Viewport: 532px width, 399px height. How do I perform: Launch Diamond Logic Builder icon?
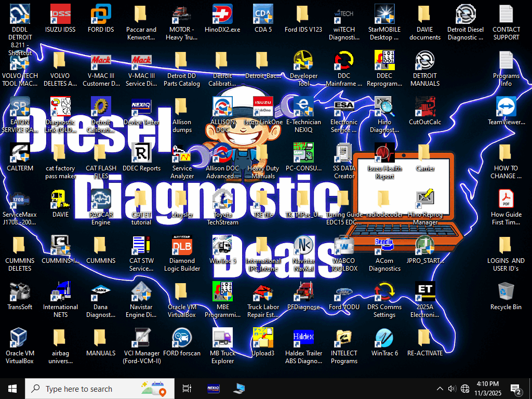tap(182, 246)
